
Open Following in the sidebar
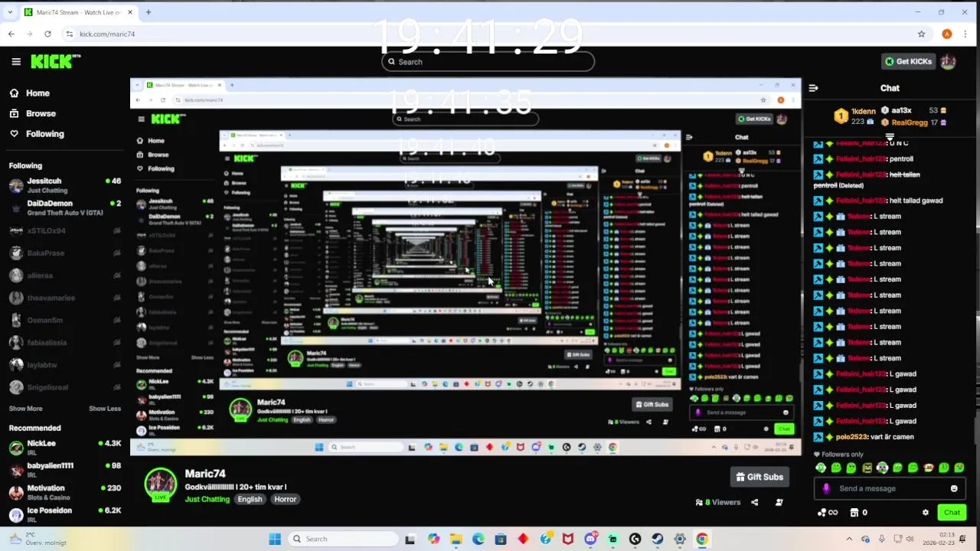tap(37, 134)
